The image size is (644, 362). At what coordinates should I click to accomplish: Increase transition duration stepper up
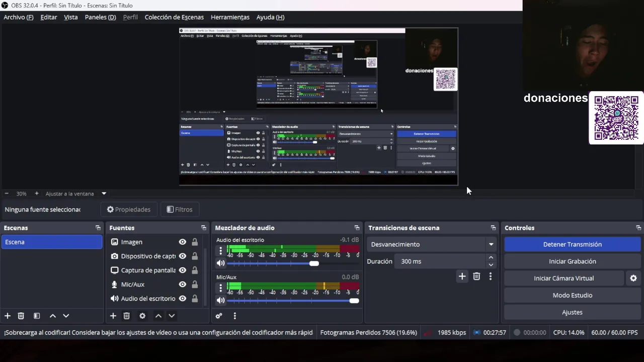click(x=491, y=258)
